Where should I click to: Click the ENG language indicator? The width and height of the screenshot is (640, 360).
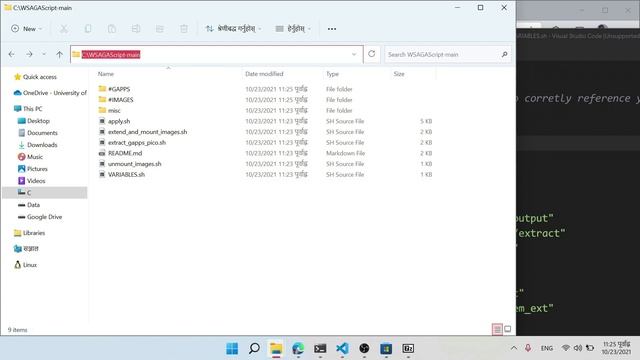click(x=547, y=348)
